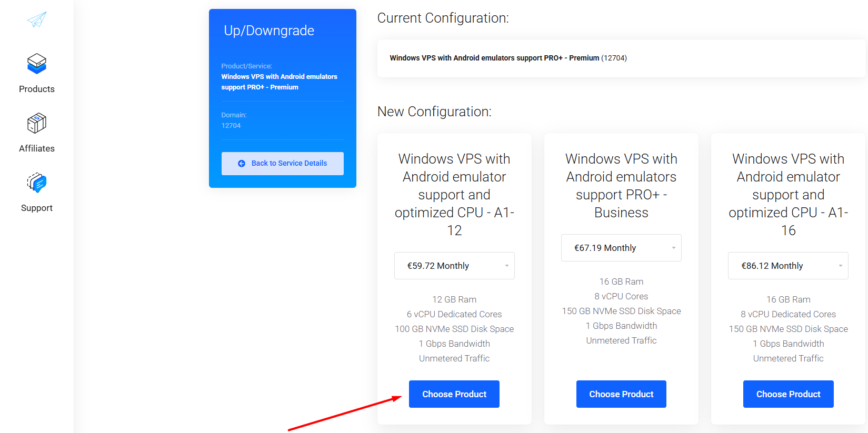Screen dimensions: 868x433
Task: Click the CPU - A1-16 plan title
Action: coord(788,195)
